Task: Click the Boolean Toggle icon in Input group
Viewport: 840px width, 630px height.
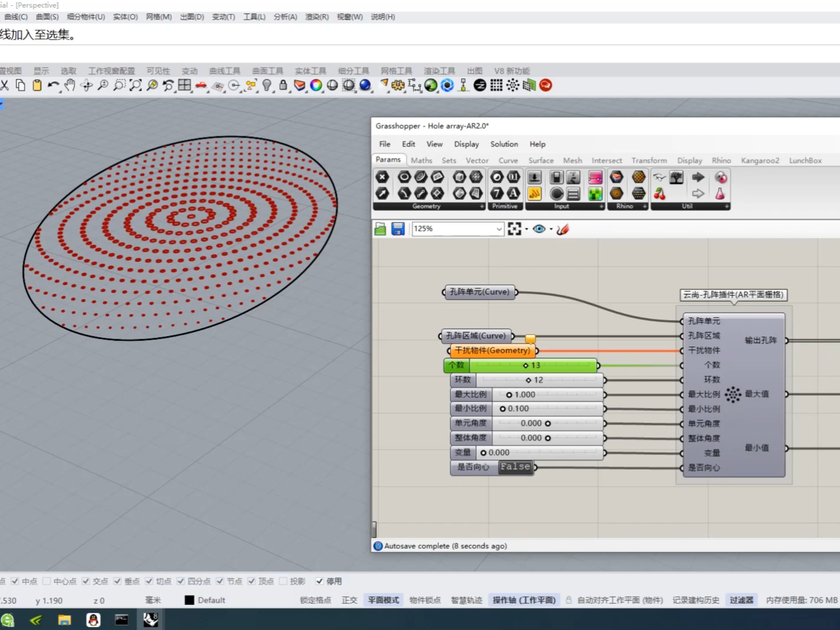Action: (x=556, y=177)
